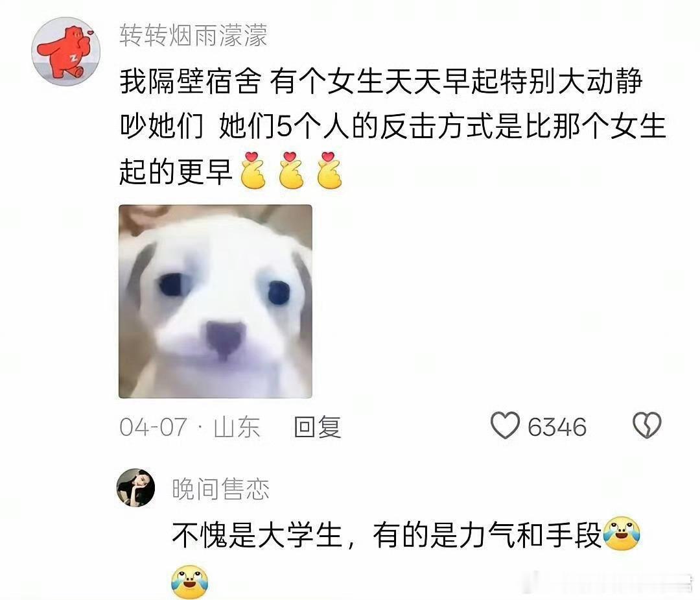Like the comment with the heart icon
Screen dimensions: 700x600
[505, 425]
